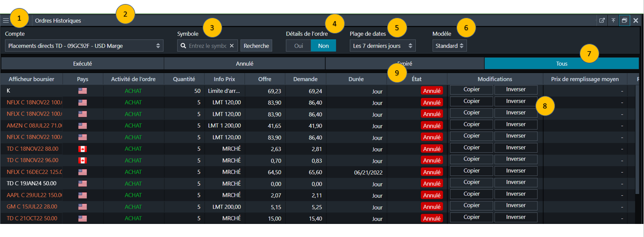
Task: Click the pop-out window icon
Action: click(x=602, y=21)
